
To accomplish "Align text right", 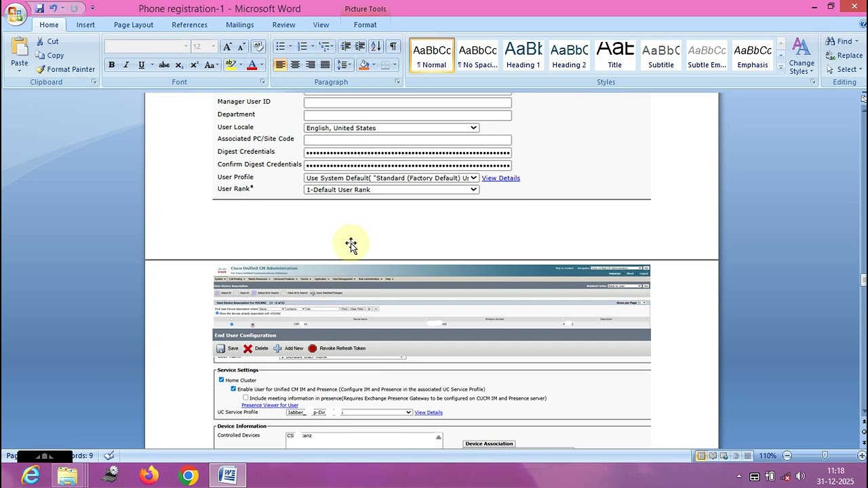I will pos(310,65).
